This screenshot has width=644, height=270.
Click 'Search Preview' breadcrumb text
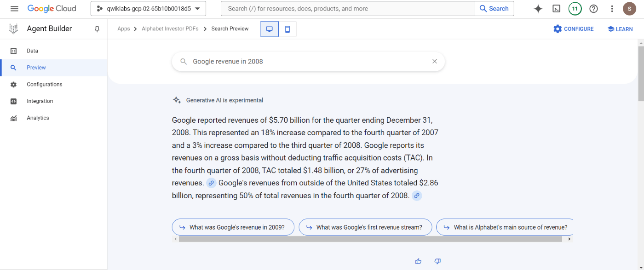tap(230, 29)
